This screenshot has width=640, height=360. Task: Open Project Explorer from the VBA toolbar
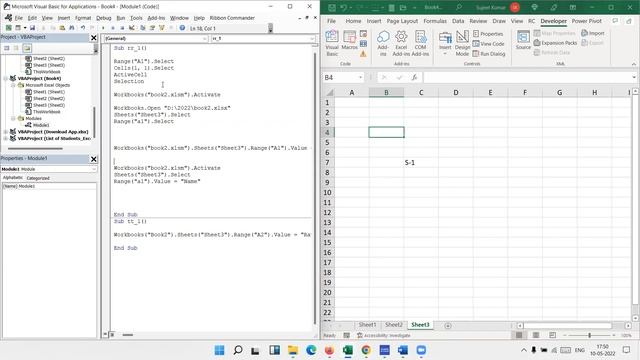[x=142, y=28]
